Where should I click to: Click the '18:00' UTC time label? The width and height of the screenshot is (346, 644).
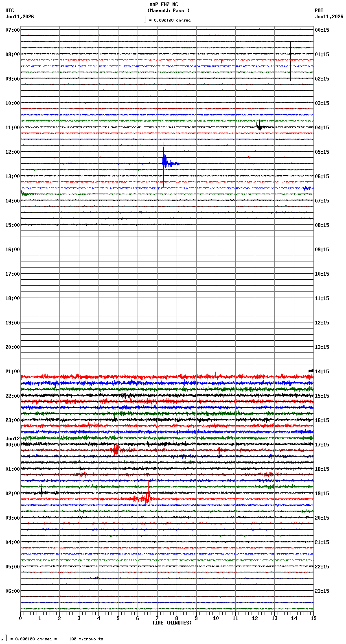13,298
